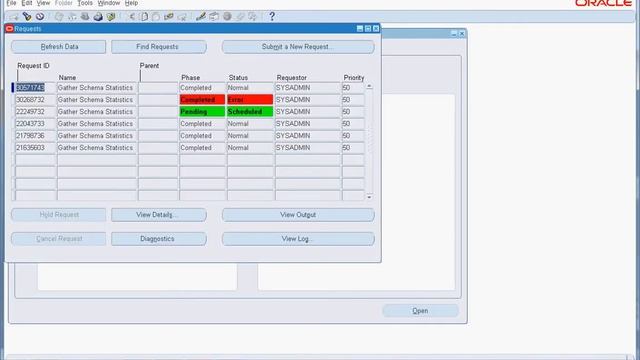
Task: Click the Hold Request button
Action: coord(59,215)
